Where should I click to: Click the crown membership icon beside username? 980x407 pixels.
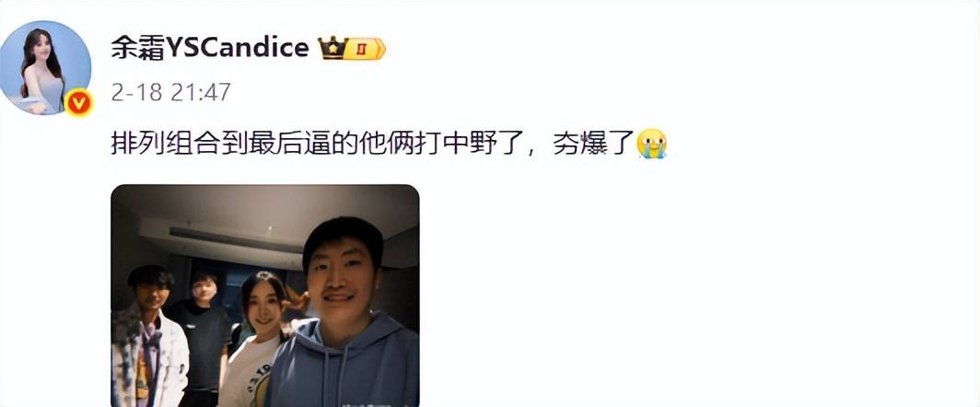pyautogui.click(x=332, y=48)
